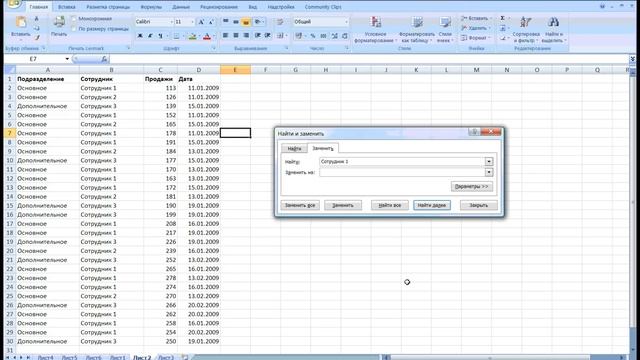
Task: Click the AutoSum sigma icon
Action: [502, 18]
